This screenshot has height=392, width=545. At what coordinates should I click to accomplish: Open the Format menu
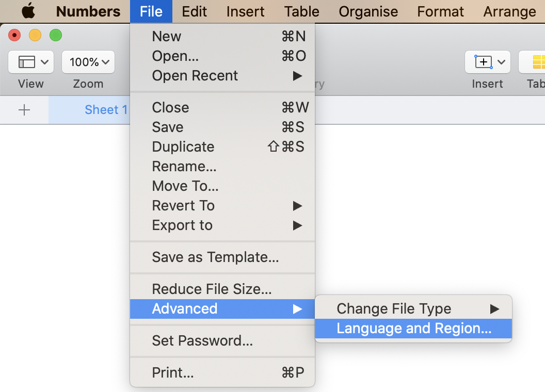click(440, 11)
